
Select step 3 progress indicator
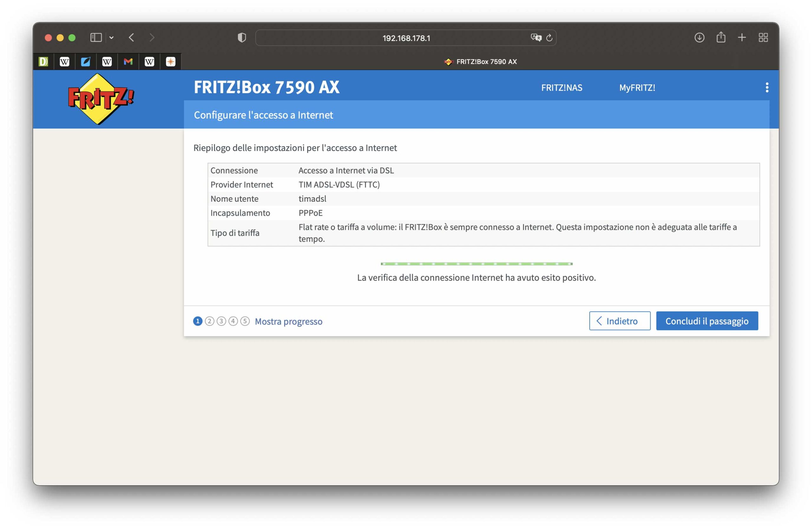pyautogui.click(x=221, y=321)
